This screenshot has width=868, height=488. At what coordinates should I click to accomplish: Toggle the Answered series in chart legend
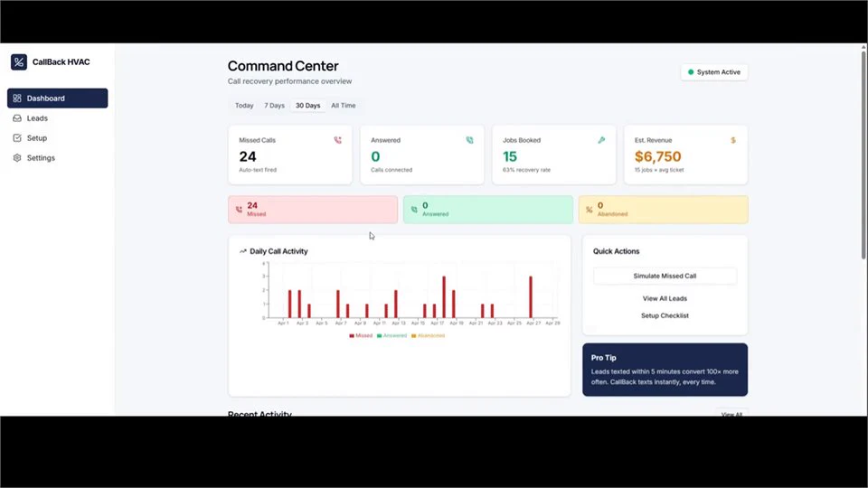pyautogui.click(x=392, y=336)
